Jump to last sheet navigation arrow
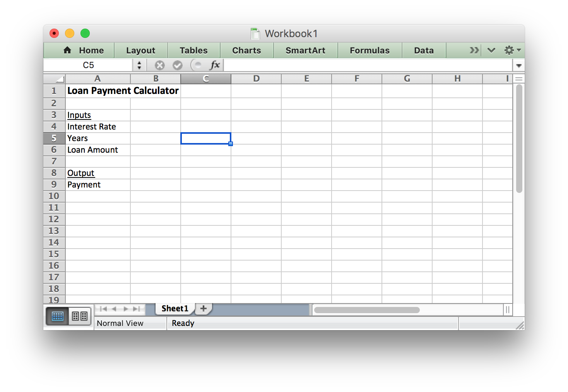The height and width of the screenshot is (392, 568). [x=137, y=309]
